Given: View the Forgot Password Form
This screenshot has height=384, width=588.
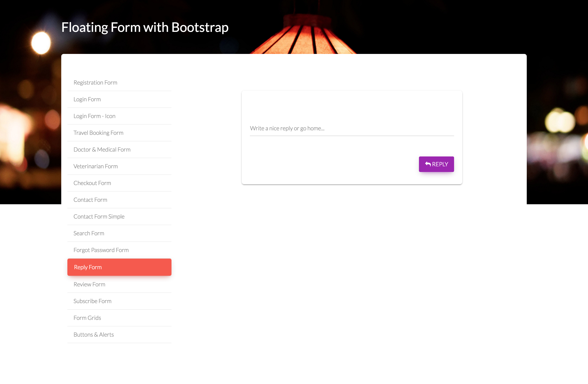Looking at the screenshot, I should 101,250.
